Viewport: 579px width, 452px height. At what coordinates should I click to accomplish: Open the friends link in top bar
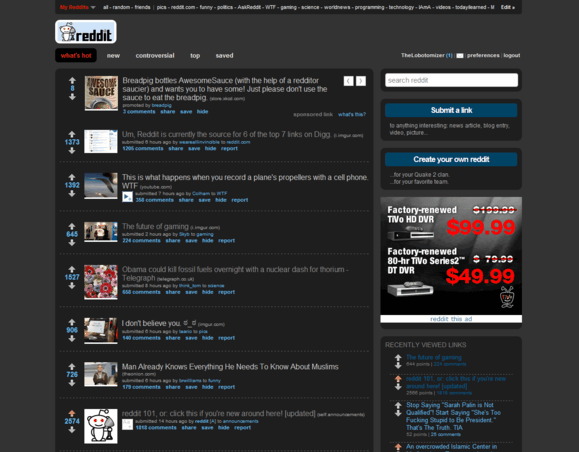(143, 7)
